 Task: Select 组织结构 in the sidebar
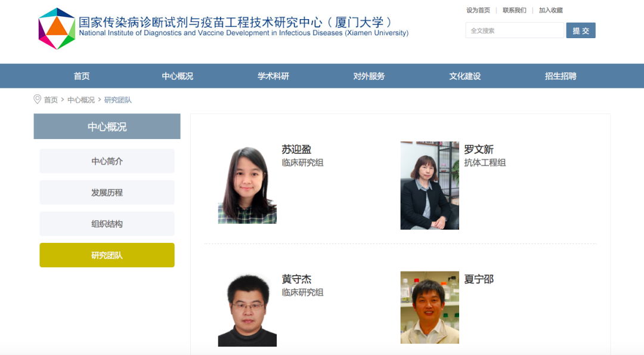point(107,224)
